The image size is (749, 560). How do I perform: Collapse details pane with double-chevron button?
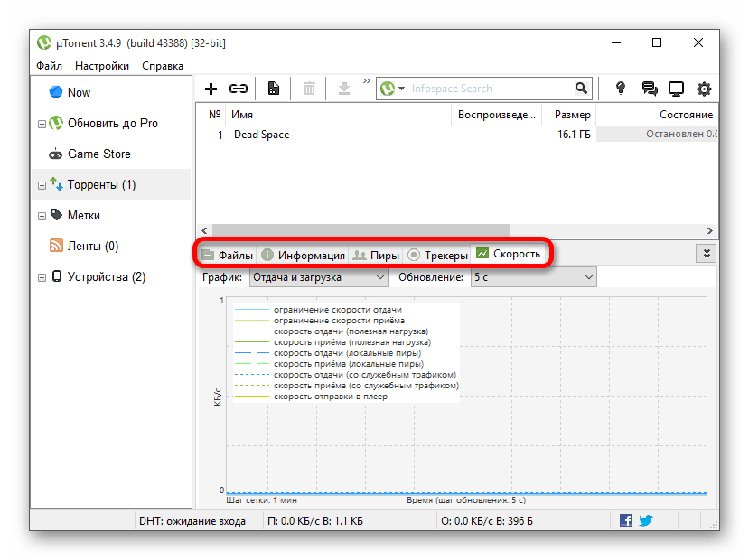pos(706,254)
